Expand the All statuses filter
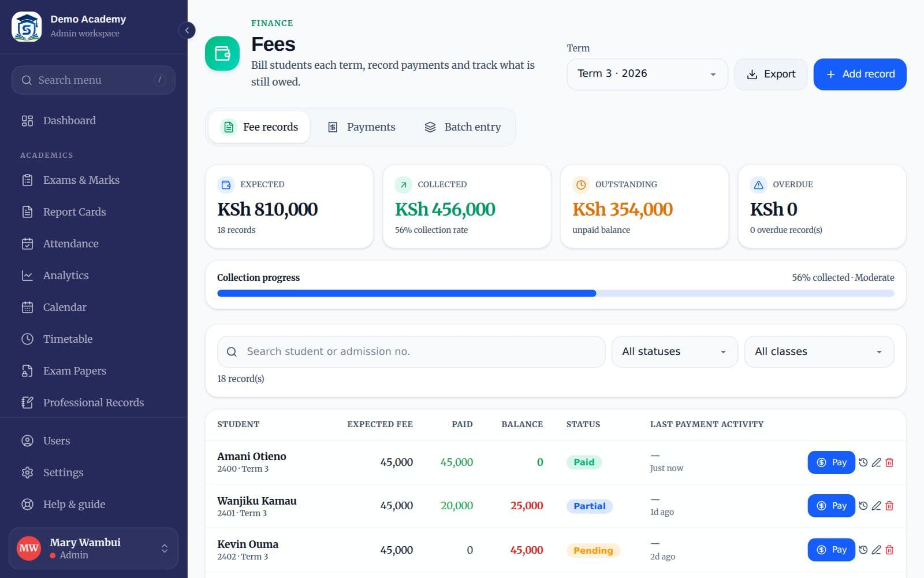Screen dimensions: 924x578 pos(675,351)
